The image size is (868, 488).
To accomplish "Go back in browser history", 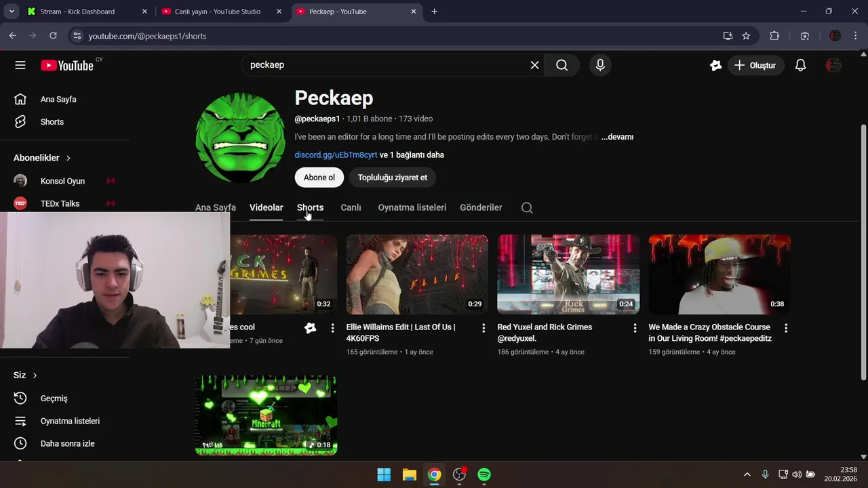I will tap(12, 36).
